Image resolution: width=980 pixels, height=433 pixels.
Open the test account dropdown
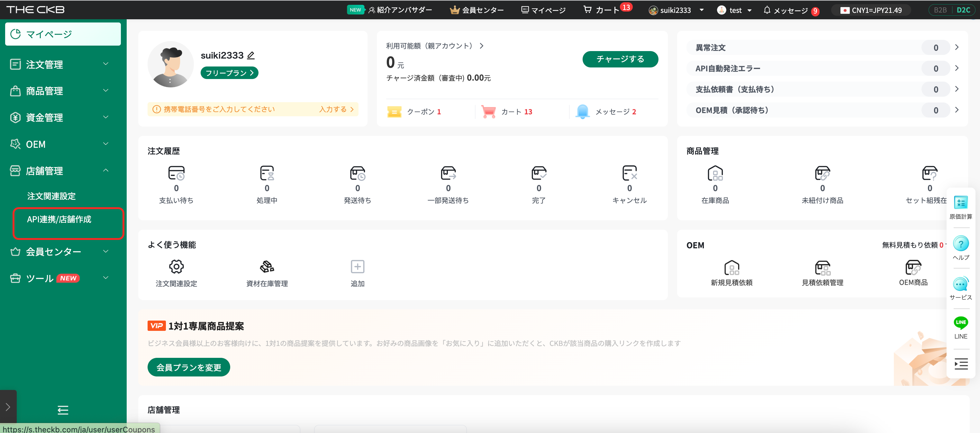pos(734,10)
